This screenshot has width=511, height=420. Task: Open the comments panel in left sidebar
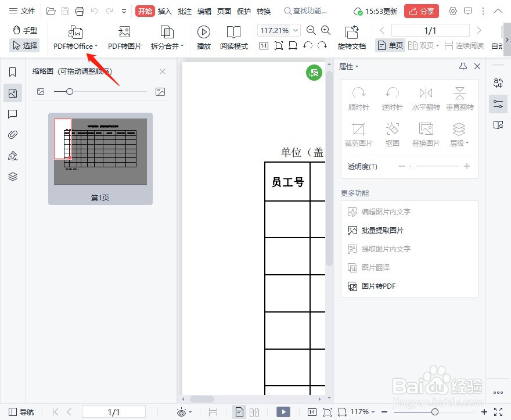(x=12, y=114)
